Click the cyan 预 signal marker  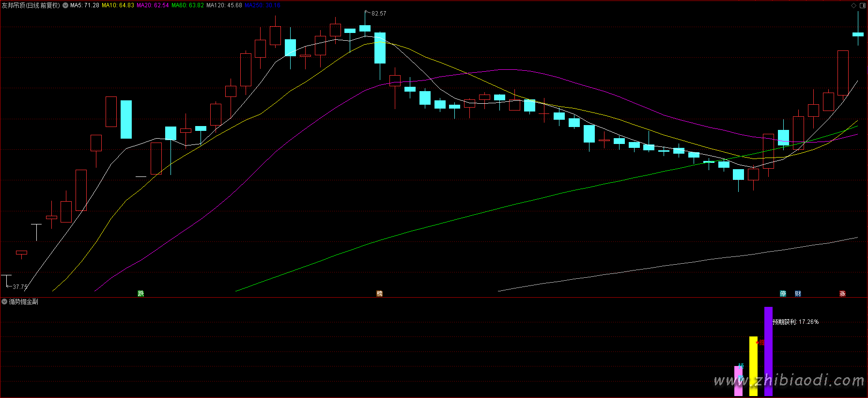pyautogui.click(x=741, y=366)
